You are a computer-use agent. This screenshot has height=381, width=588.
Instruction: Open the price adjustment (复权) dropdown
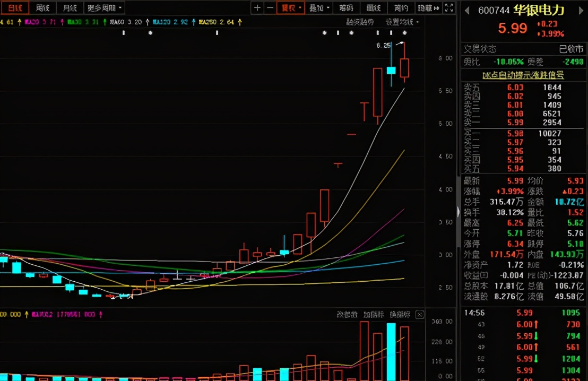tap(291, 7)
